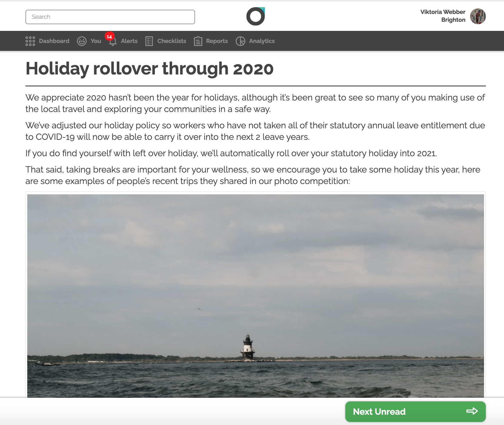The width and height of the screenshot is (504, 425).
Task: Click the arrow on Next Unread
Action: coord(472,411)
